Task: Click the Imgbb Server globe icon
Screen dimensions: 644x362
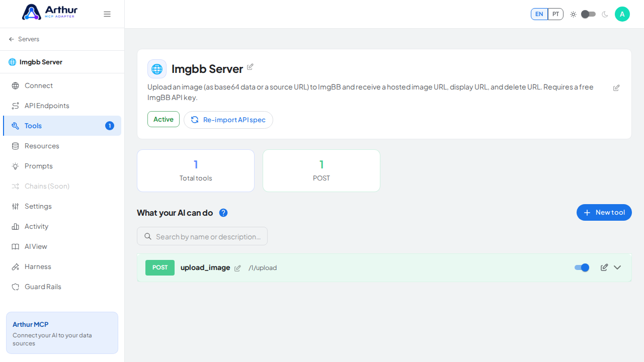Action: pyautogui.click(x=157, y=69)
